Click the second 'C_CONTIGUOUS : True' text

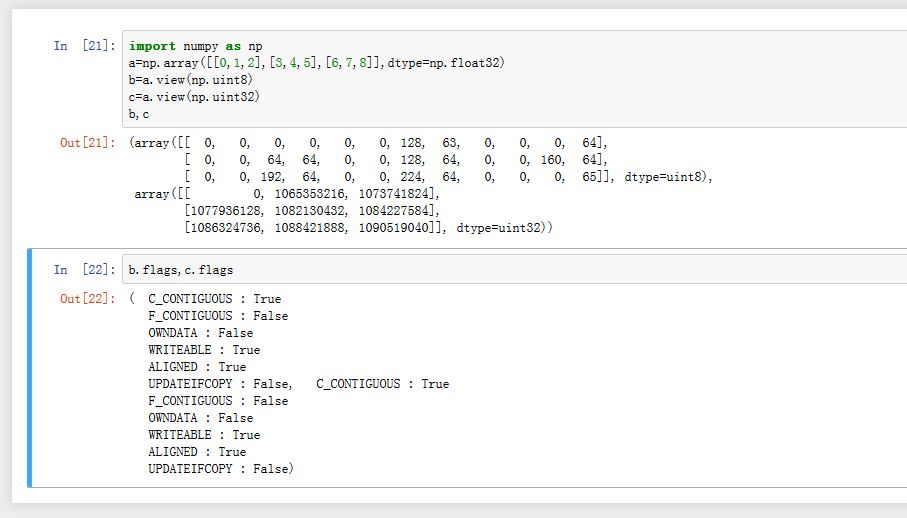point(382,384)
